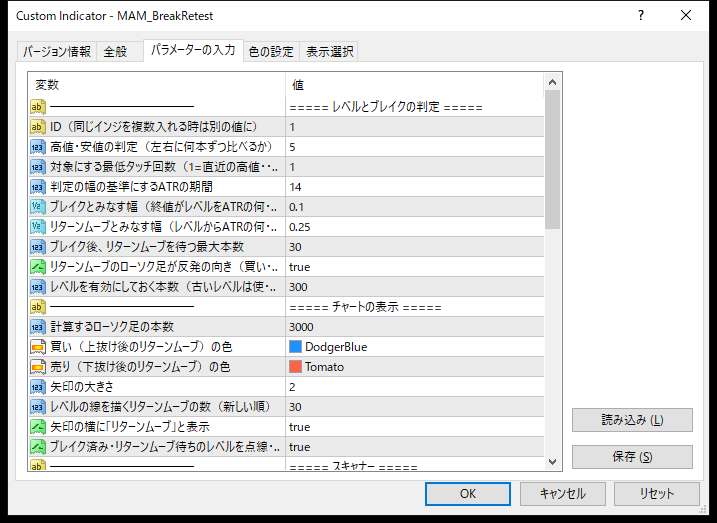The height and width of the screenshot is (523, 717).
Task: Open the バージョン情報 tab
Action: 57,51
